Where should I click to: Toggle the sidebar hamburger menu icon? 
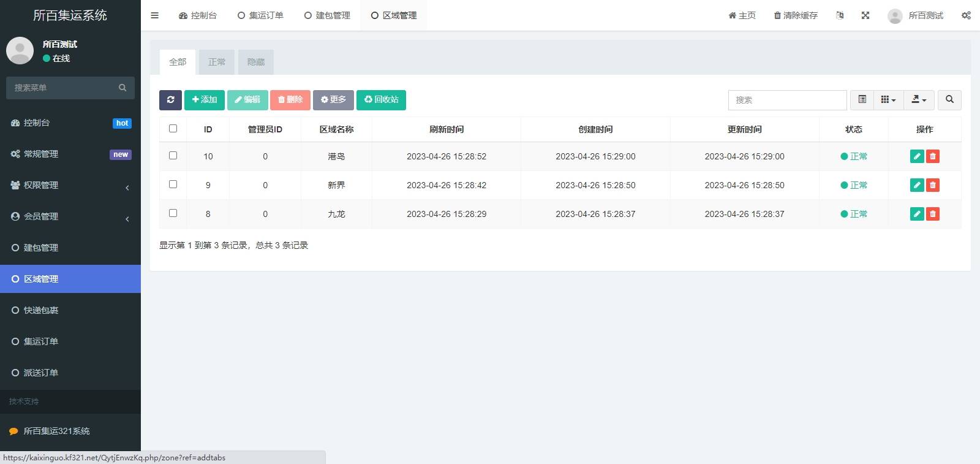[x=155, y=15]
